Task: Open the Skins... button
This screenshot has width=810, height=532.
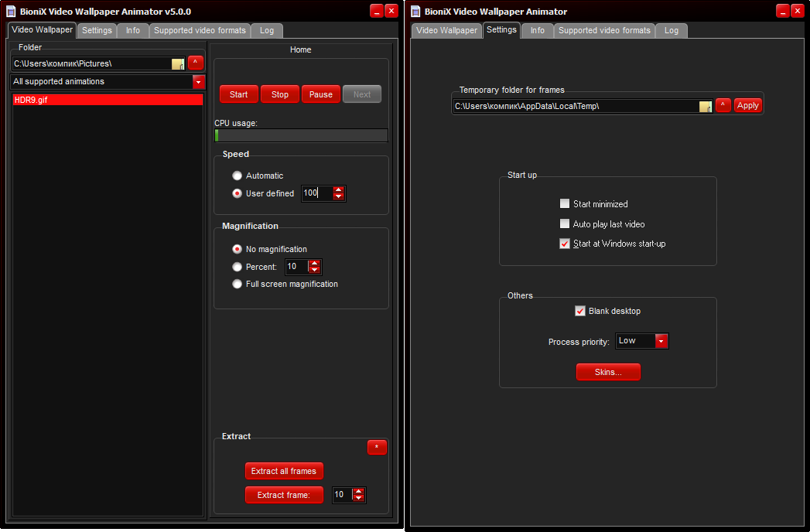Action: click(x=608, y=372)
